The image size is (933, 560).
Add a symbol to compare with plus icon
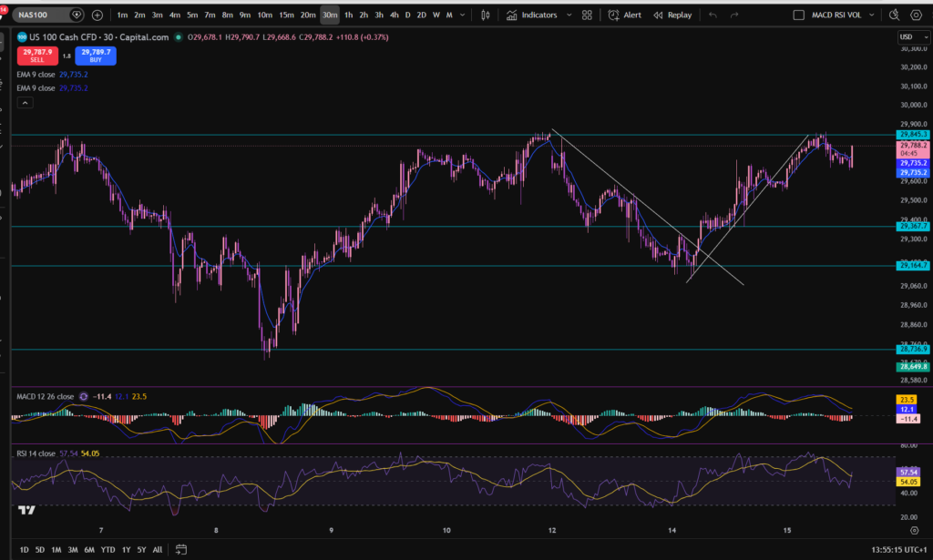(x=97, y=15)
